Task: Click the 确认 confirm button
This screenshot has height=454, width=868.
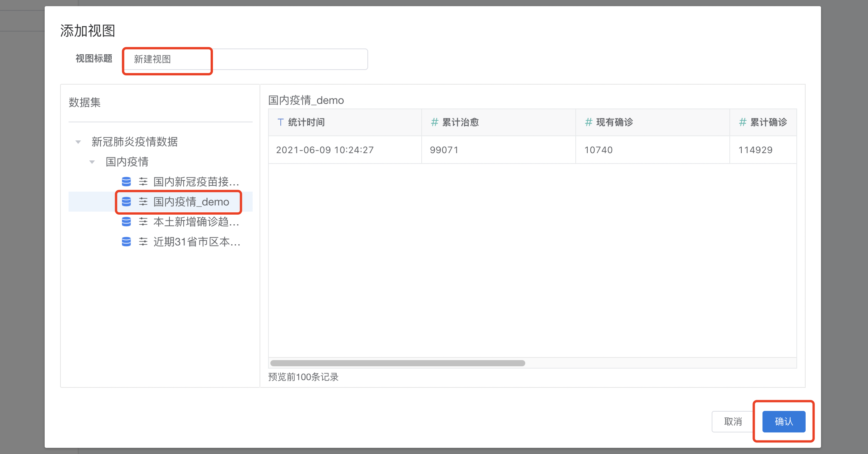Action: (x=783, y=422)
